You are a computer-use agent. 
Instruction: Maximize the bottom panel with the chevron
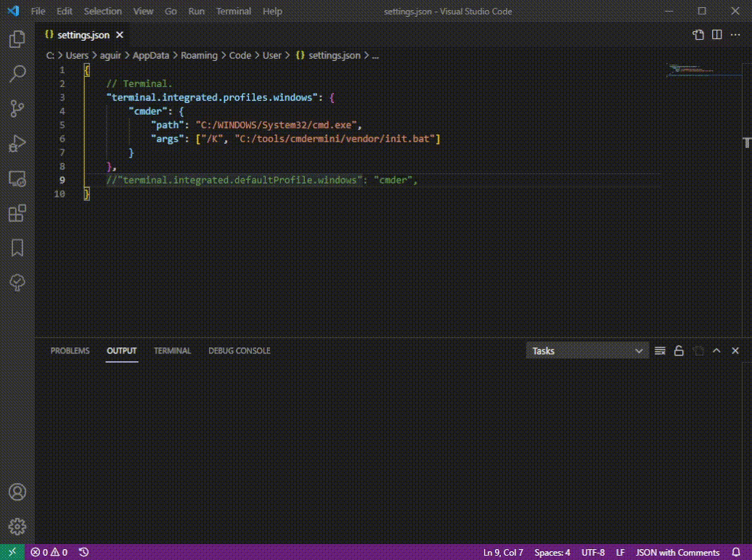(x=716, y=351)
